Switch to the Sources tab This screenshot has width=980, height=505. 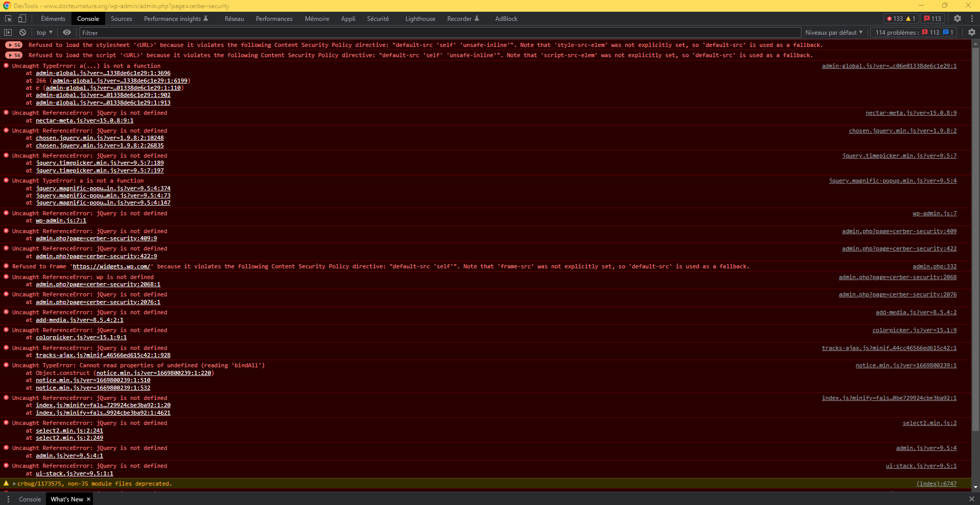121,18
